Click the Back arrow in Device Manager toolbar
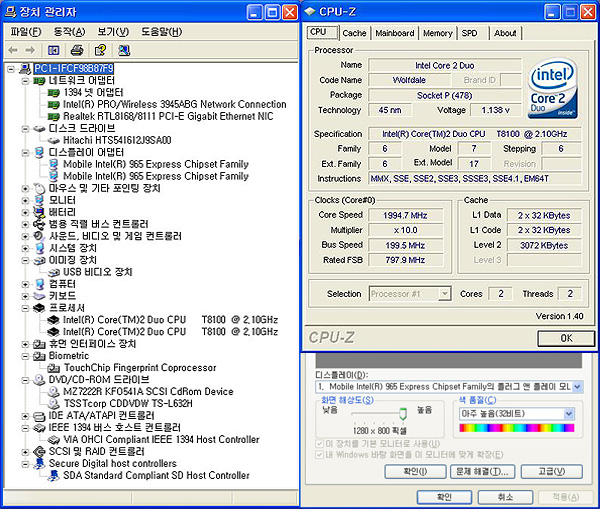 click(13, 50)
